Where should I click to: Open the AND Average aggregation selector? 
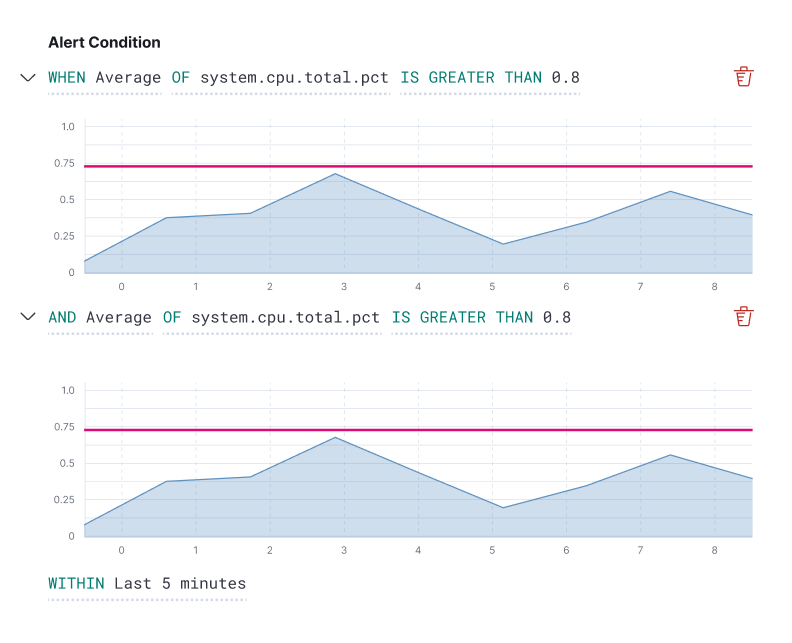click(x=100, y=318)
